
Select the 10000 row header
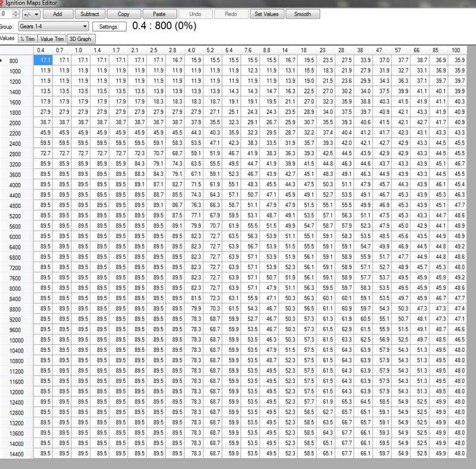tap(17, 340)
